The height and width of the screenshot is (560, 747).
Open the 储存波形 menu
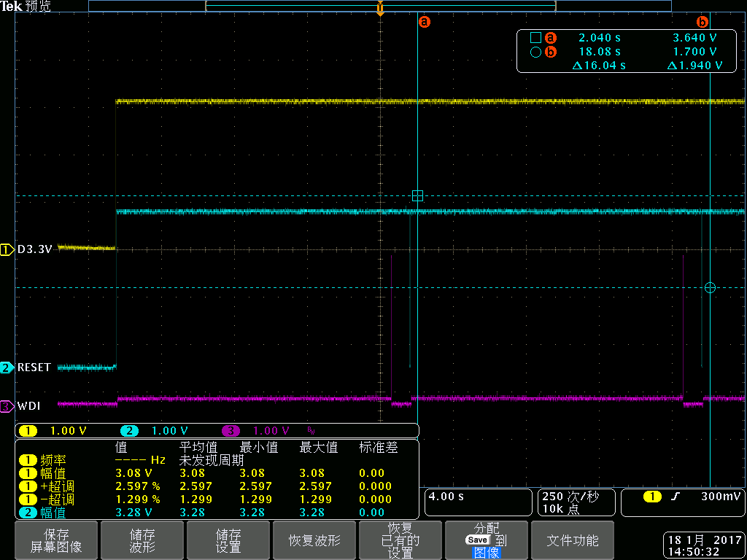(x=142, y=540)
